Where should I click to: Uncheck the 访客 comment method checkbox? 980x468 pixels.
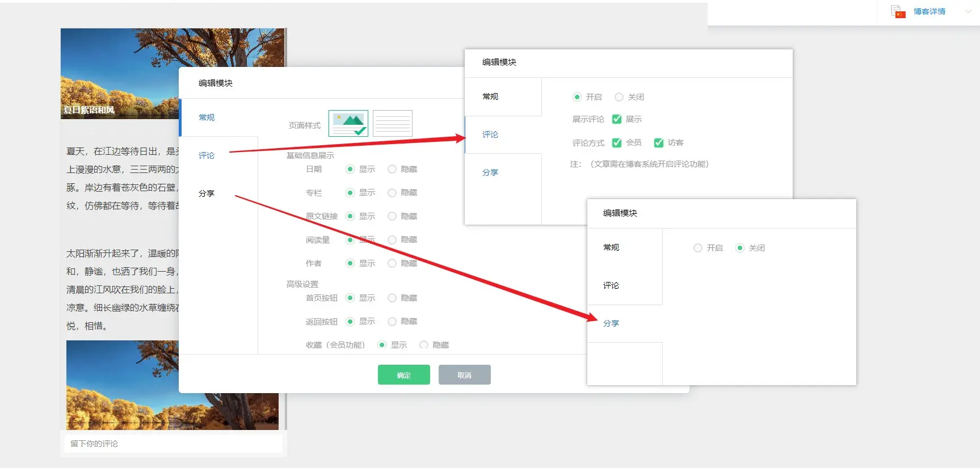coord(659,143)
